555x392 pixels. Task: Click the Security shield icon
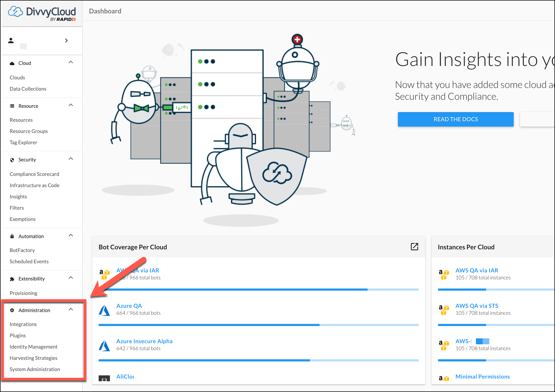click(12, 160)
